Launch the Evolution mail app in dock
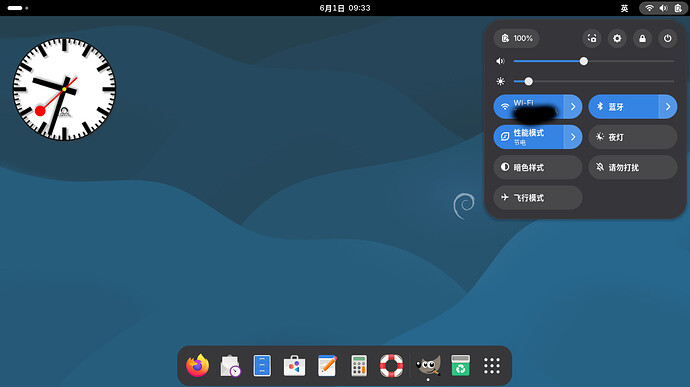 point(230,366)
